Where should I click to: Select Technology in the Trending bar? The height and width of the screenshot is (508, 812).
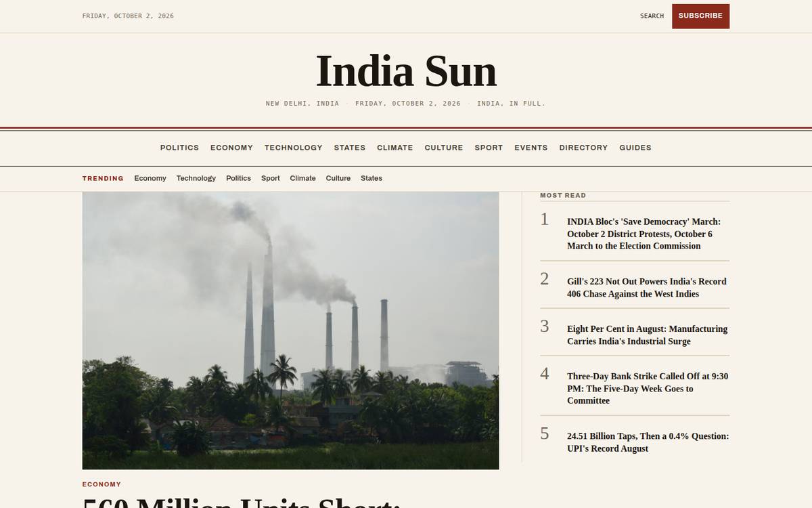click(x=196, y=178)
